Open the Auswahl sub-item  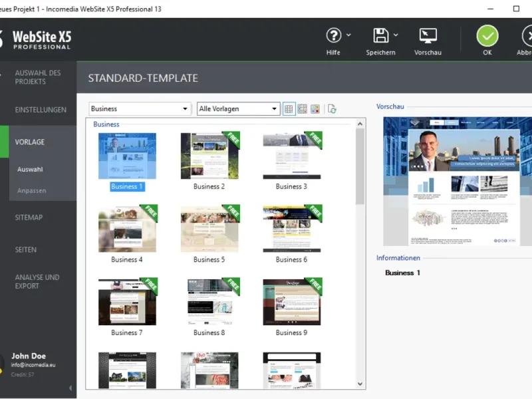click(30, 170)
